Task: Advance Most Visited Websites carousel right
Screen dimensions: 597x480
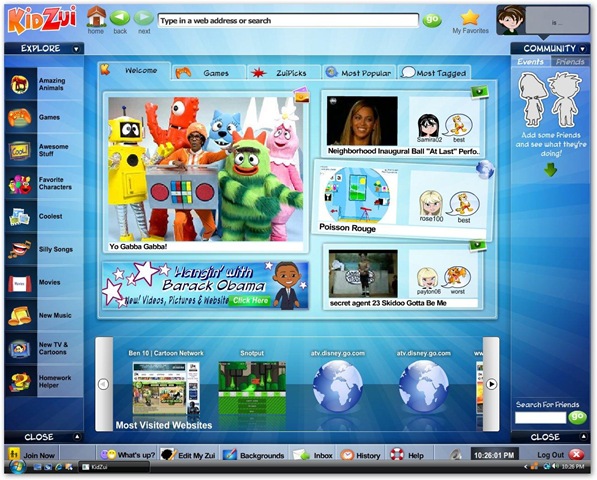Action: pyautogui.click(x=491, y=384)
